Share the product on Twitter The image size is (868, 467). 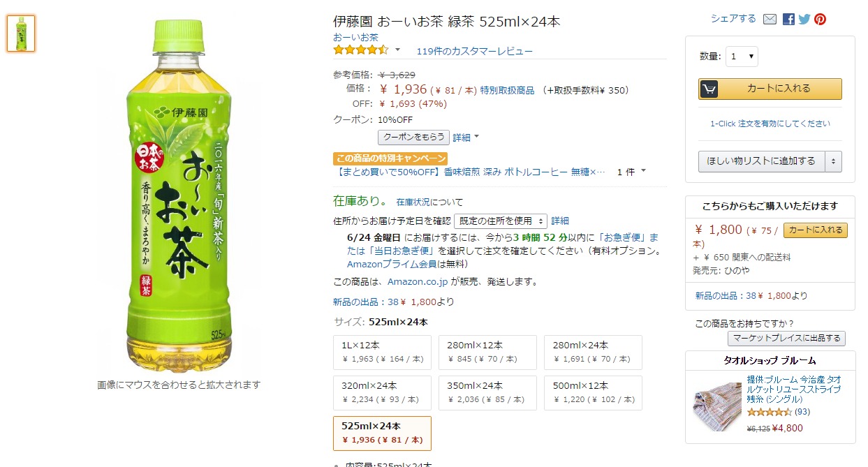[x=804, y=19]
